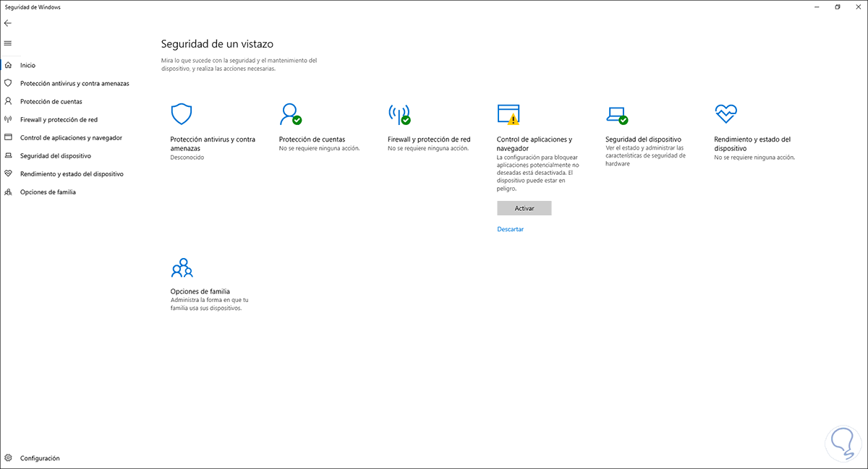The image size is (868, 469).
Task: Open Rendimiento y estado del dispositivo in sidebar
Action: (x=72, y=174)
